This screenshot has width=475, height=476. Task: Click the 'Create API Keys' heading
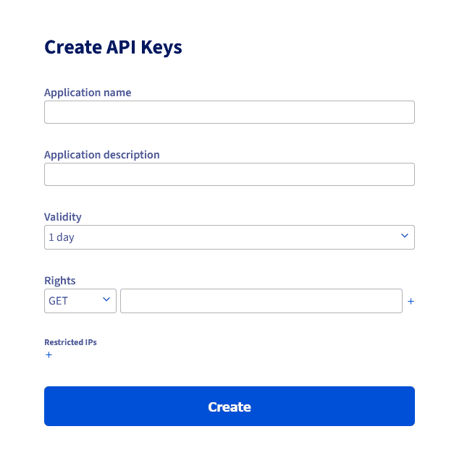(x=113, y=47)
